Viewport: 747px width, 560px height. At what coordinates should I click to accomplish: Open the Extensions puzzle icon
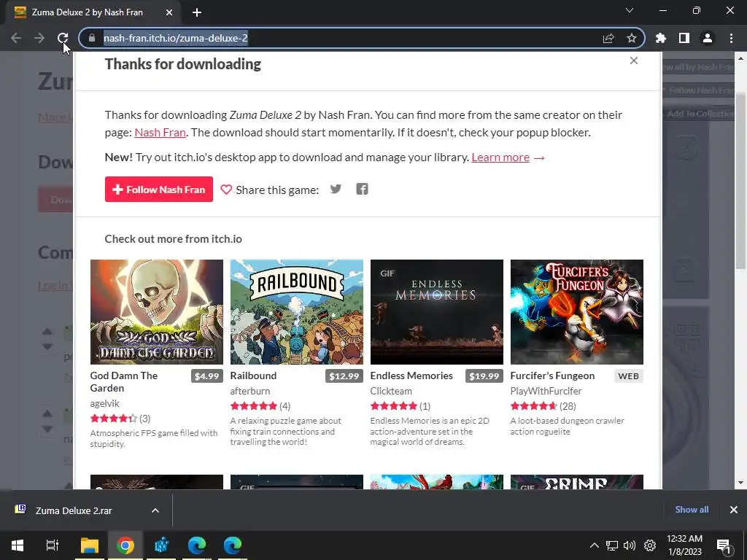tap(661, 38)
